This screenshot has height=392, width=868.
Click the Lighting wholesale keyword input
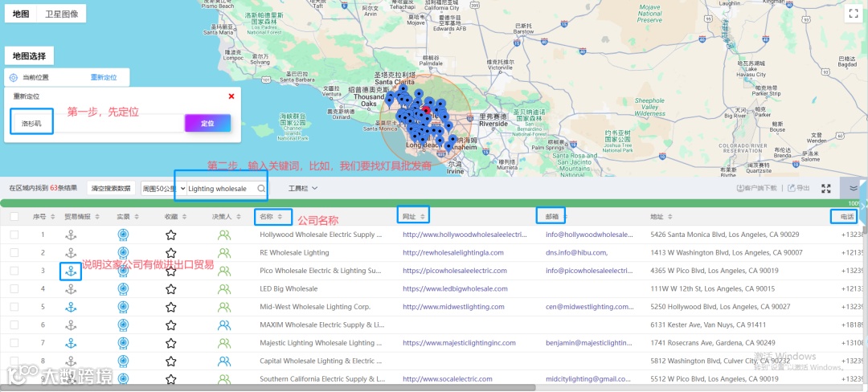tap(221, 189)
